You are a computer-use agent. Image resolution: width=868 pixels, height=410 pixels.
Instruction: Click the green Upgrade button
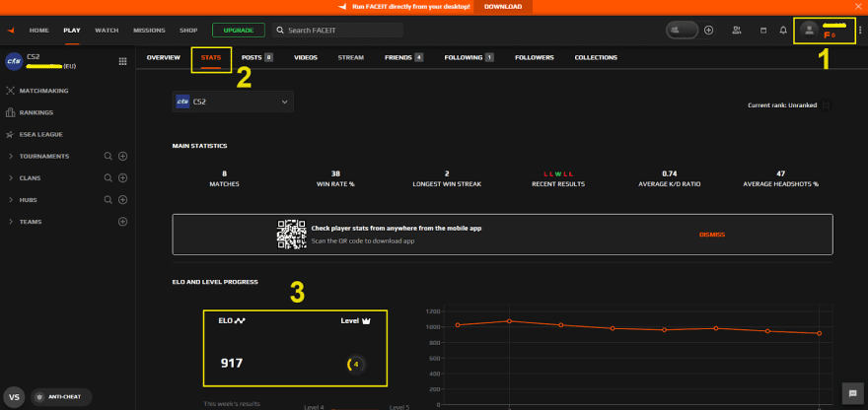coord(238,31)
